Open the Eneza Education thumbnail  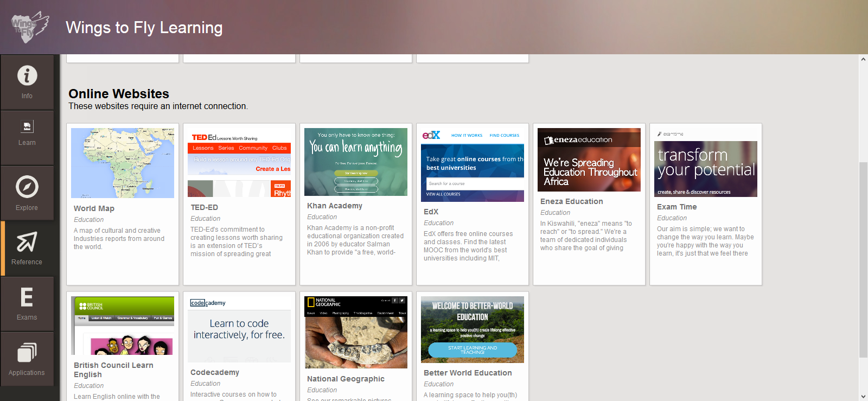pos(589,160)
